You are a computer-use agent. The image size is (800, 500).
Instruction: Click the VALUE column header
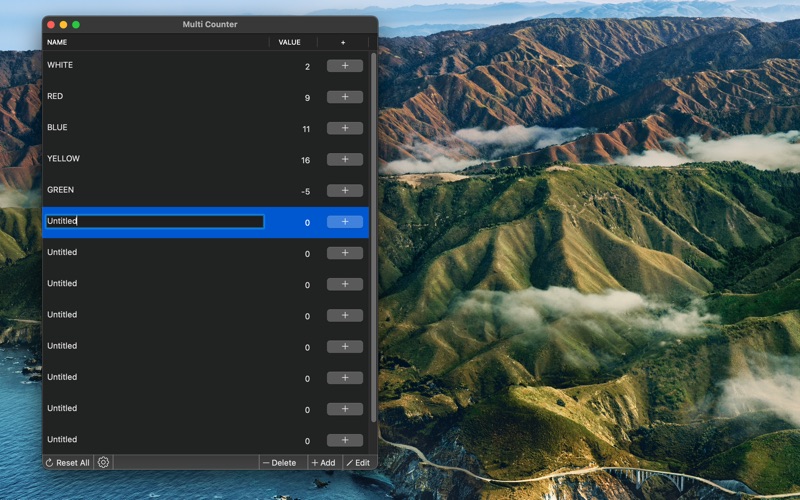290,43
